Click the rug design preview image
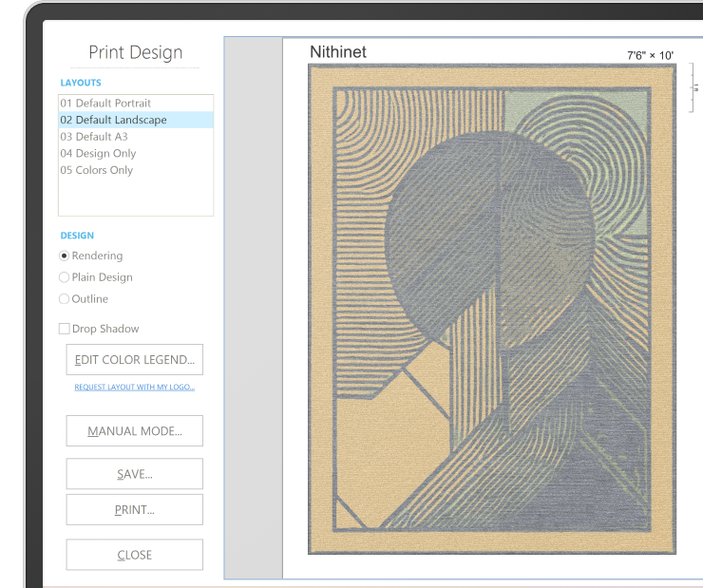Screen dimensions: 703x588 click(x=491, y=309)
